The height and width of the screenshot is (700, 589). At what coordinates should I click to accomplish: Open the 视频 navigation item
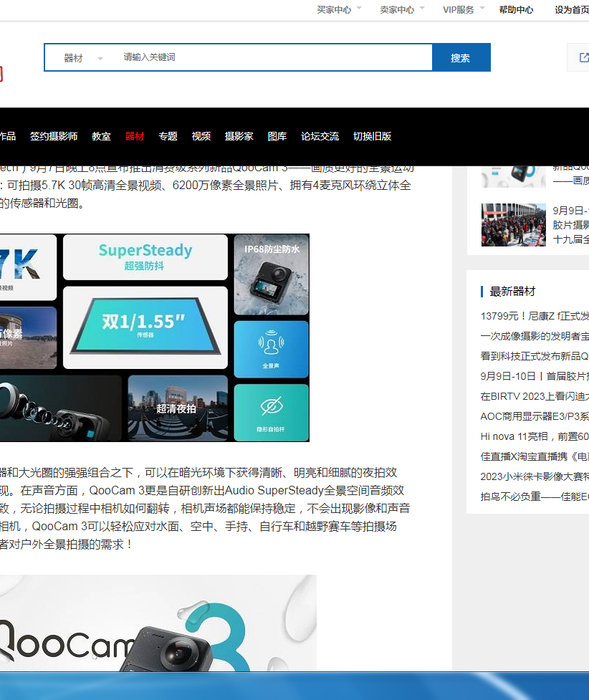tap(201, 136)
